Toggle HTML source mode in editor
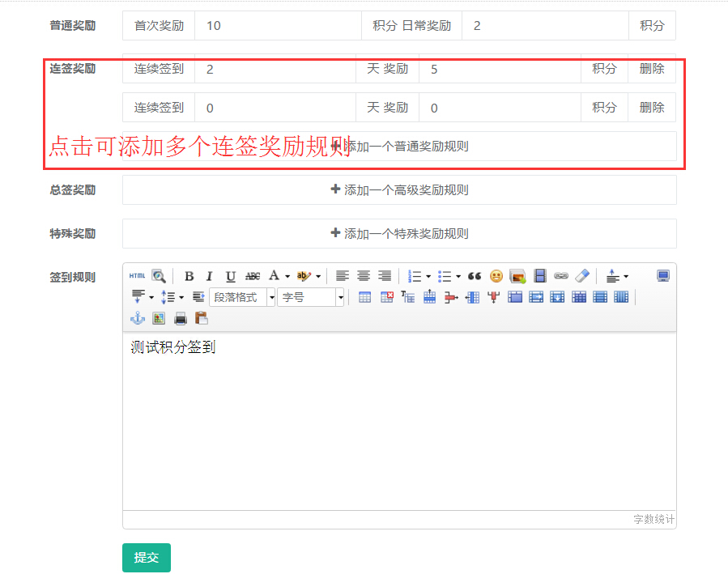728x574 pixels. point(137,276)
